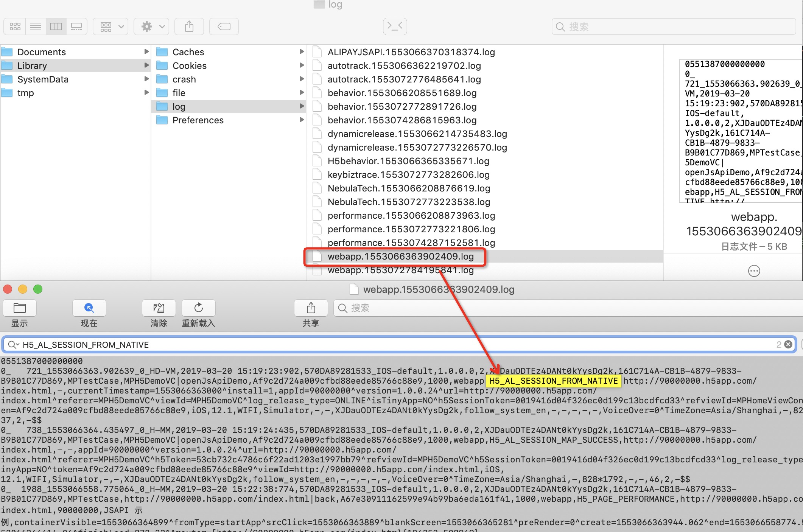Open search filter options magnifier dropdown
This screenshot has width=803, height=532.
pyautogui.click(x=13, y=344)
